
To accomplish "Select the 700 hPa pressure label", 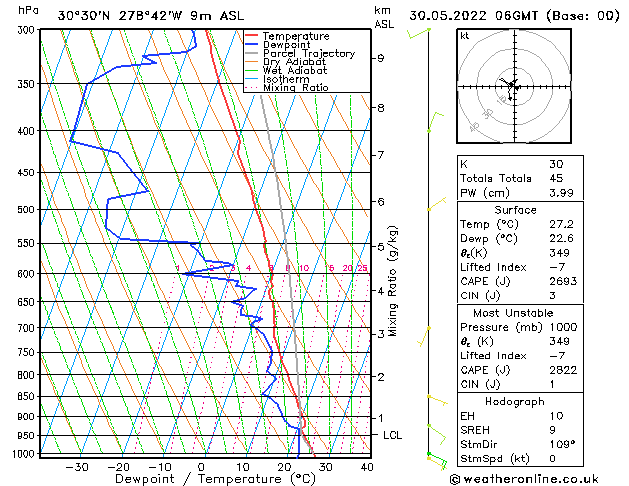I will click(28, 328).
